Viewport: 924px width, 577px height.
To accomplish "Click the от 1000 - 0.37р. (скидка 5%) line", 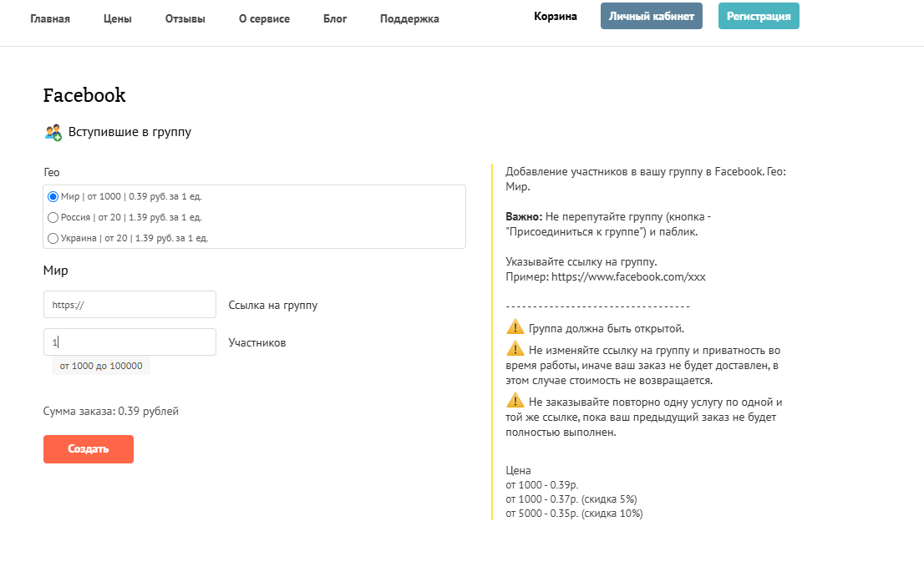I will [571, 499].
